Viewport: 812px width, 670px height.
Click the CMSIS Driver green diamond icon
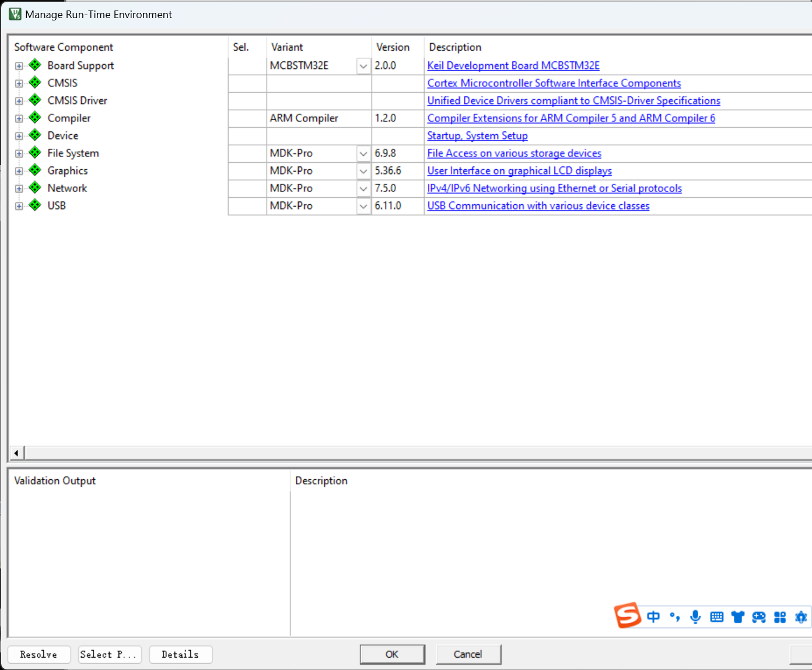[35, 100]
